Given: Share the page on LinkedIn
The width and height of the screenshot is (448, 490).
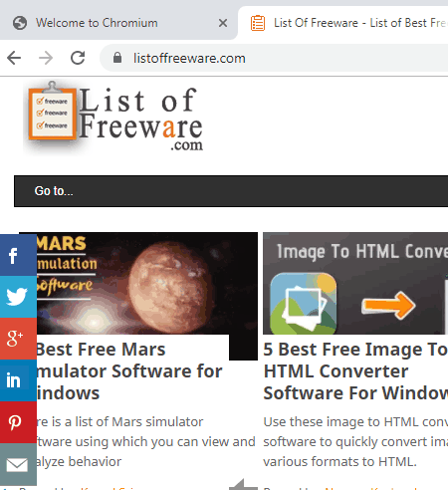Looking at the screenshot, I should 18,380.
